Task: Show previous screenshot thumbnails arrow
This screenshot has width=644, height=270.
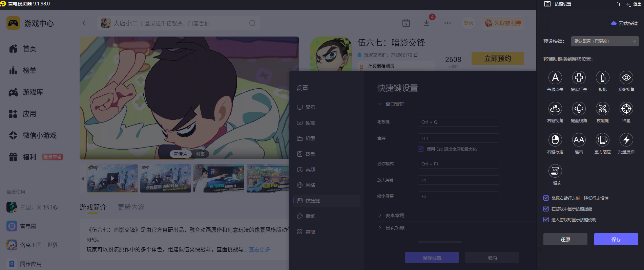Action: 83,178
